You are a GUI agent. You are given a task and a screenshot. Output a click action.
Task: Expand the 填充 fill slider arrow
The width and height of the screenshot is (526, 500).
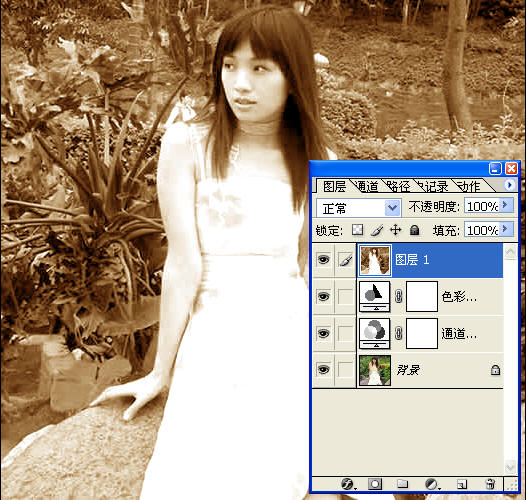click(x=506, y=229)
